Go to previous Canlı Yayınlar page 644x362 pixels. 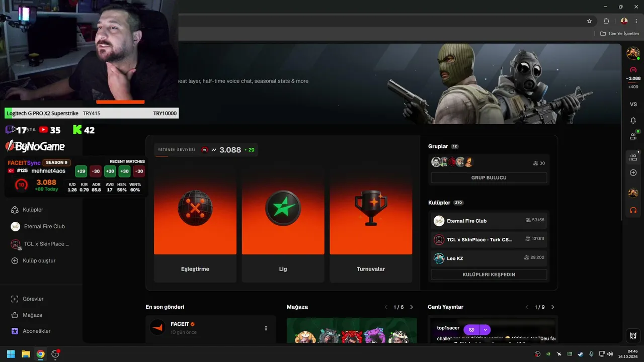(527, 307)
